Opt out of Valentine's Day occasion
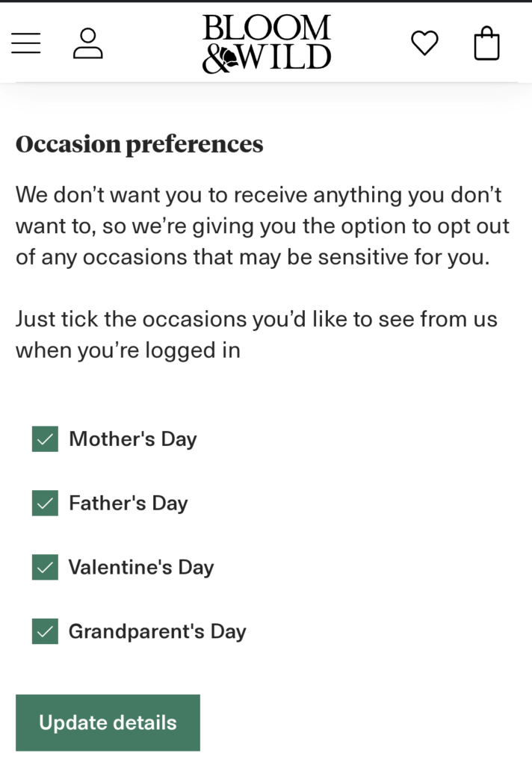 click(x=44, y=567)
